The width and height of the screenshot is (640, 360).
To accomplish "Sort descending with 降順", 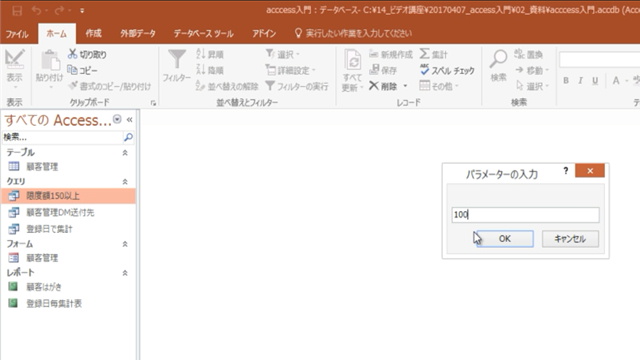I will (x=210, y=70).
